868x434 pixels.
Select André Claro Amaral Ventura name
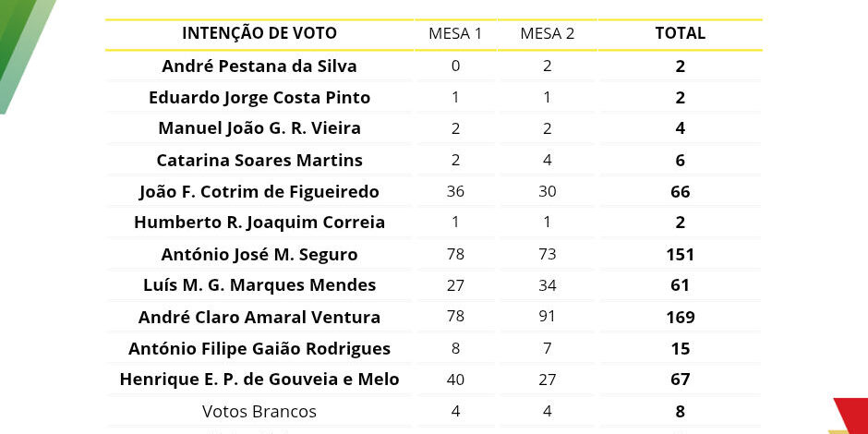click(259, 318)
